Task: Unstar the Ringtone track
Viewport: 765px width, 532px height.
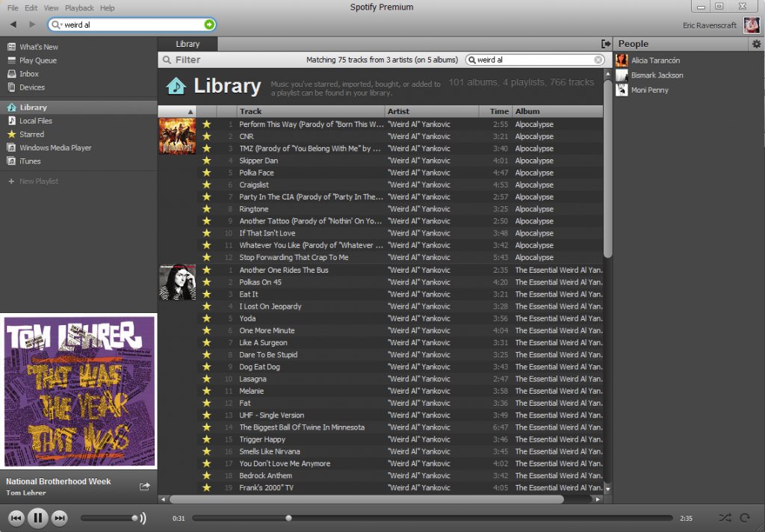Action: pyautogui.click(x=207, y=209)
